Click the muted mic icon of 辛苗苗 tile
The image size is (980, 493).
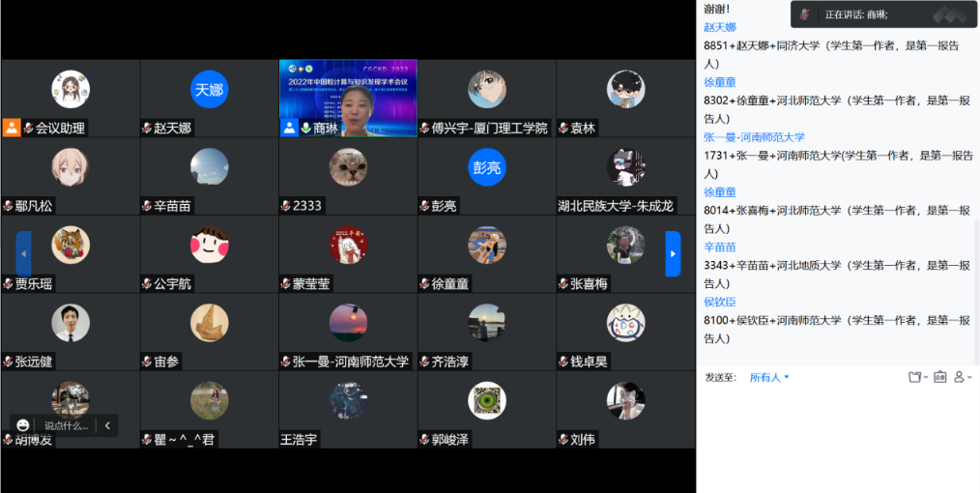(147, 206)
